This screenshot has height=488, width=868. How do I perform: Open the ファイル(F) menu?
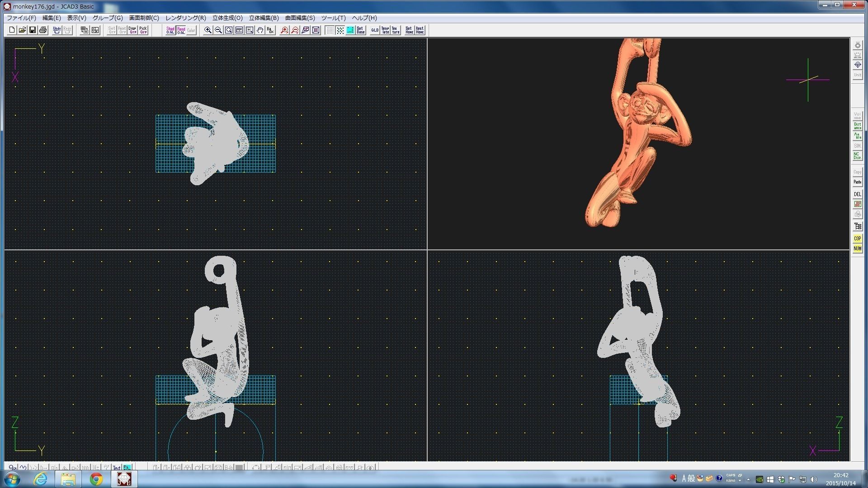click(21, 18)
